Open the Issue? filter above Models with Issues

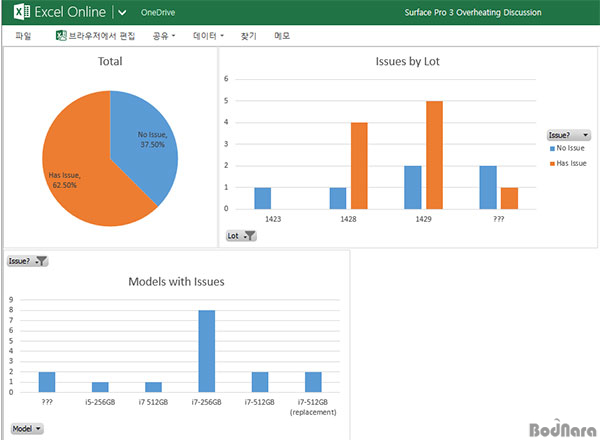click(28, 261)
